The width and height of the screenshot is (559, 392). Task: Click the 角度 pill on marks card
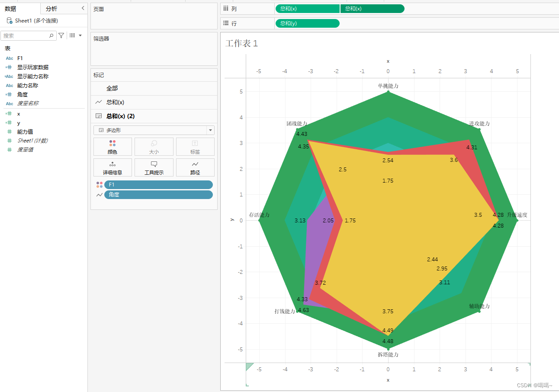tap(158, 195)
